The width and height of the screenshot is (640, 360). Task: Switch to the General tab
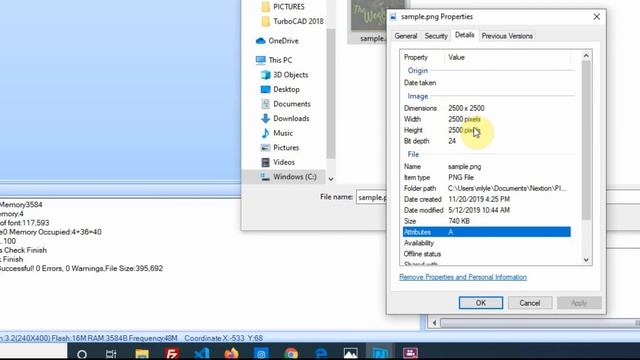click(x=406, y=36)
